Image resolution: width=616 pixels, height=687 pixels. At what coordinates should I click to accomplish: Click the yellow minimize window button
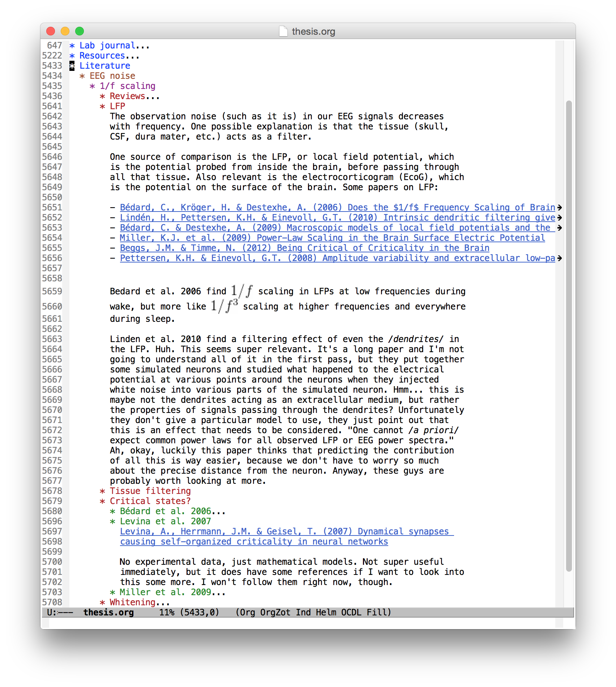(x=65, y=31)
